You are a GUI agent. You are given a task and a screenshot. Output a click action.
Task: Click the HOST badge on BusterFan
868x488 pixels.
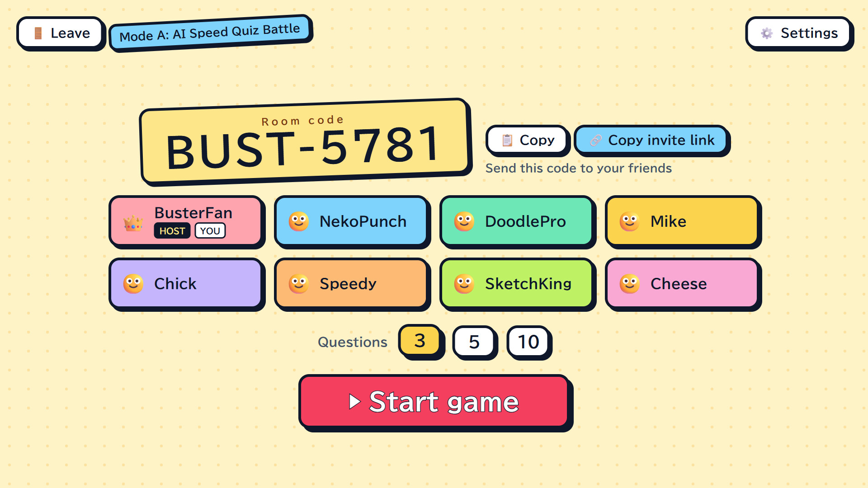pyautogui.click(x=172, y=231)
